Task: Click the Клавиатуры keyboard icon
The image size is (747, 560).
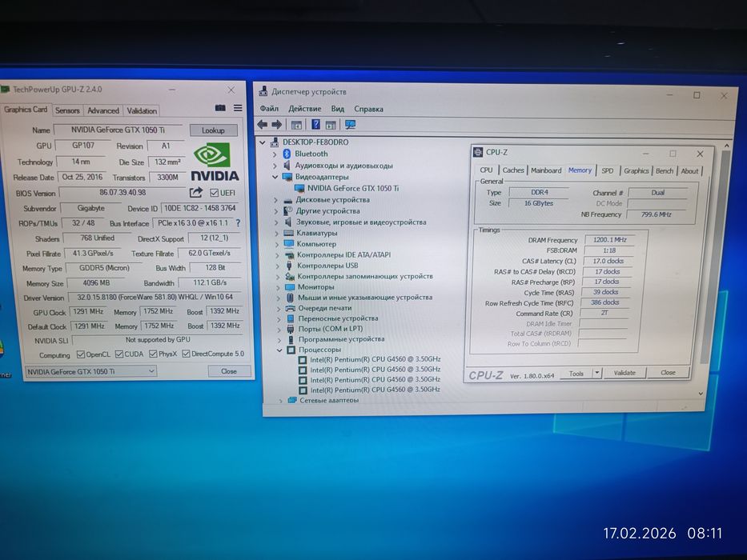Action: coord(288,233)
